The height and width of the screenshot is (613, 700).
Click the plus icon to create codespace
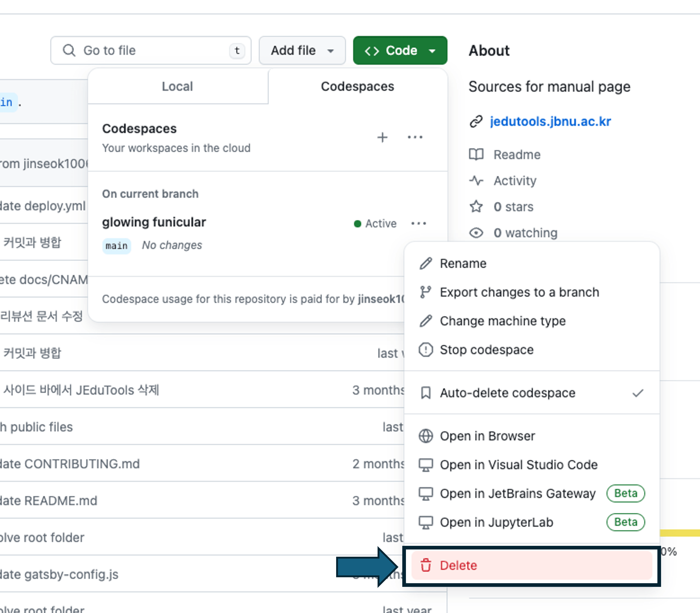pos(382,138)
